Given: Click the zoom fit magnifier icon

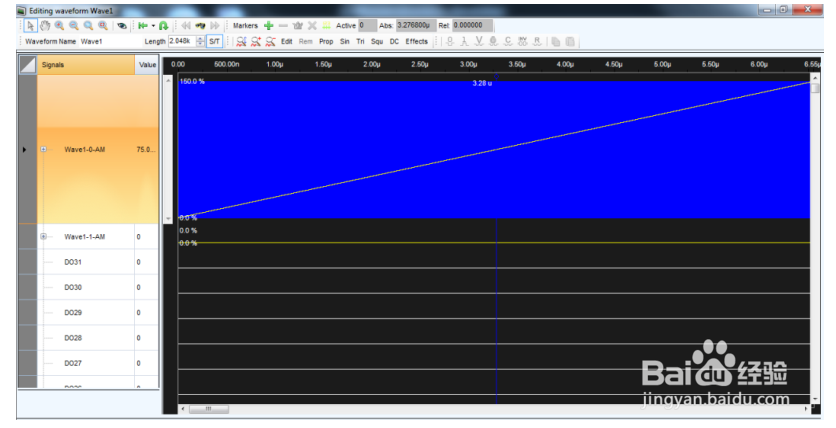Looking at the screenshot, I should (x=103, y=26).
